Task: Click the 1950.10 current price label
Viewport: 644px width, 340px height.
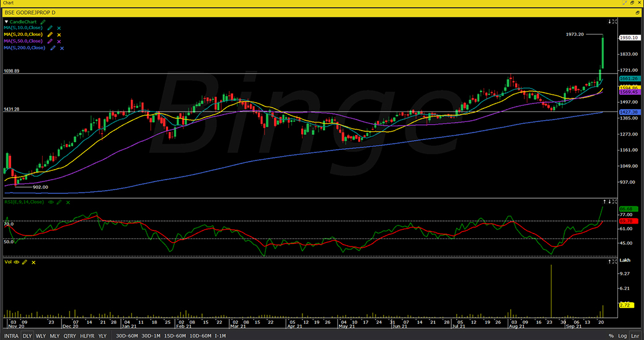Action: click(x=629, y=38)
